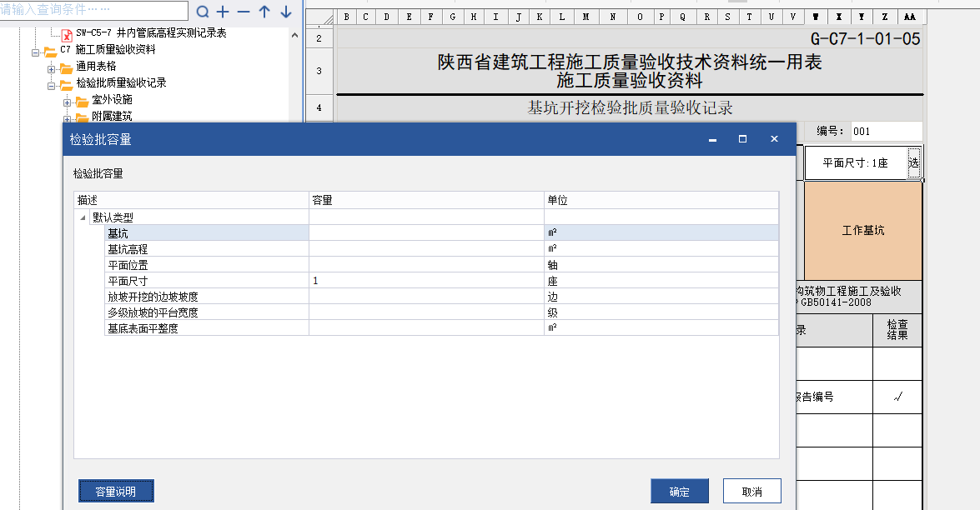Click the 编号 001 field
Viewport: 980px width, 510px height.
click(x=886, y=131)
